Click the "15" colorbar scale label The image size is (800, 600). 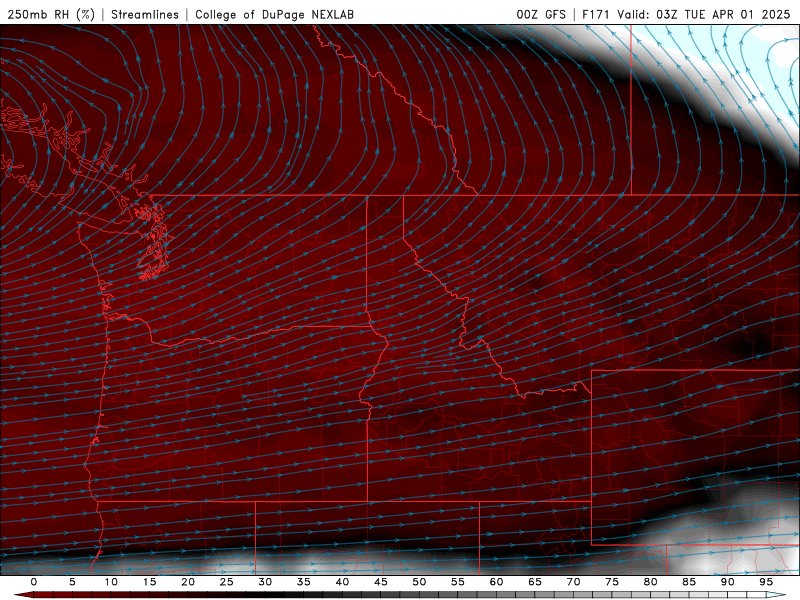[149, 582]
